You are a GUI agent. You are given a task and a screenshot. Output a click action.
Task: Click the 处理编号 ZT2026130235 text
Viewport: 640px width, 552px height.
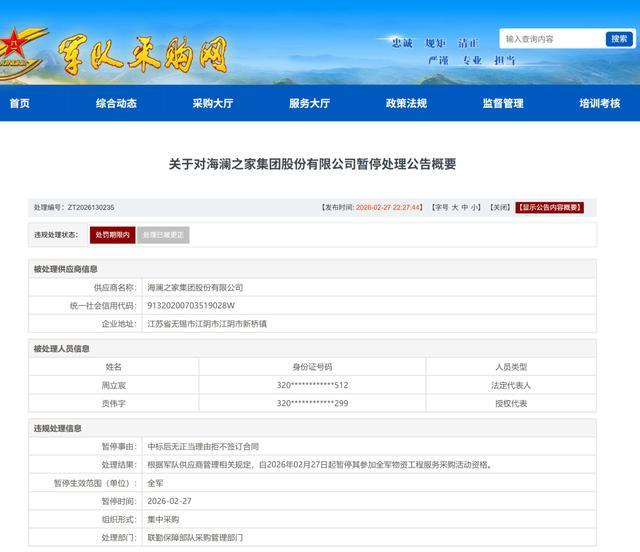(x=74, y=207)
